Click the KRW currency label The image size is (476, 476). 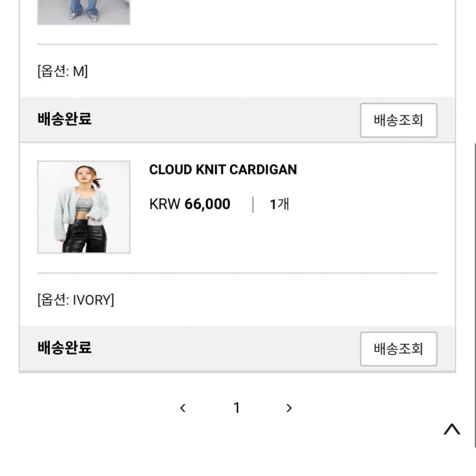pos(165,204)
